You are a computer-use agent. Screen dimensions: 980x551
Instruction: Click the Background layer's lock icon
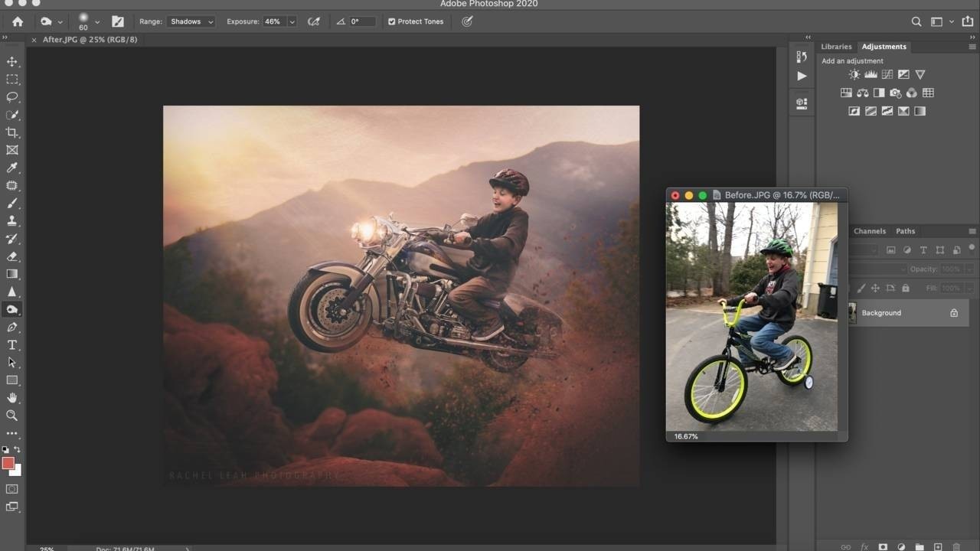pyautogui.click(x=954, y=313)
